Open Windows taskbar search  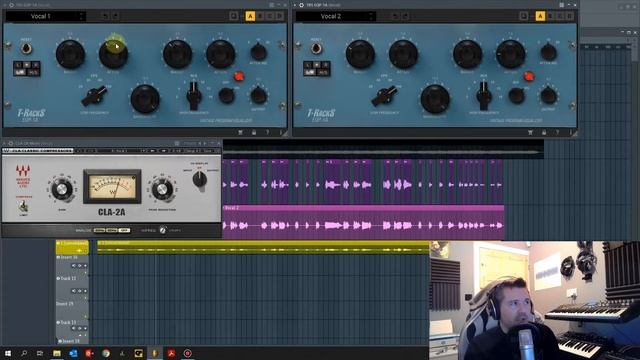coord(24,353)
